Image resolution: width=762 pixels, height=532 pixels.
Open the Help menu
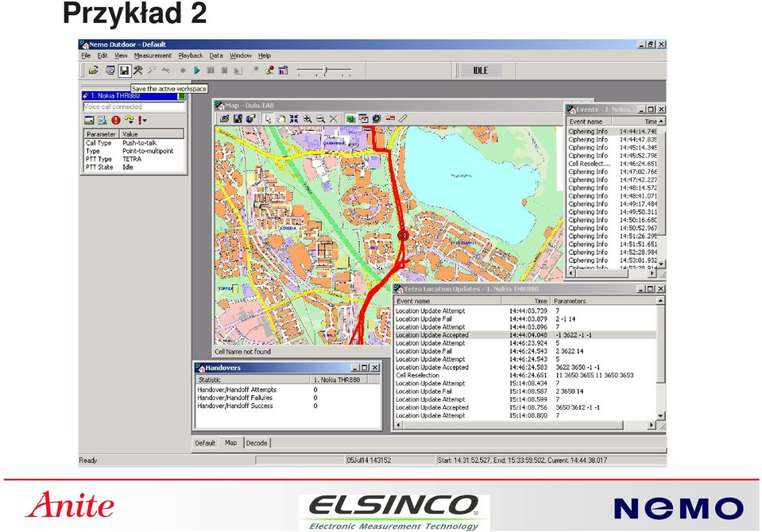tap(265, 56)
